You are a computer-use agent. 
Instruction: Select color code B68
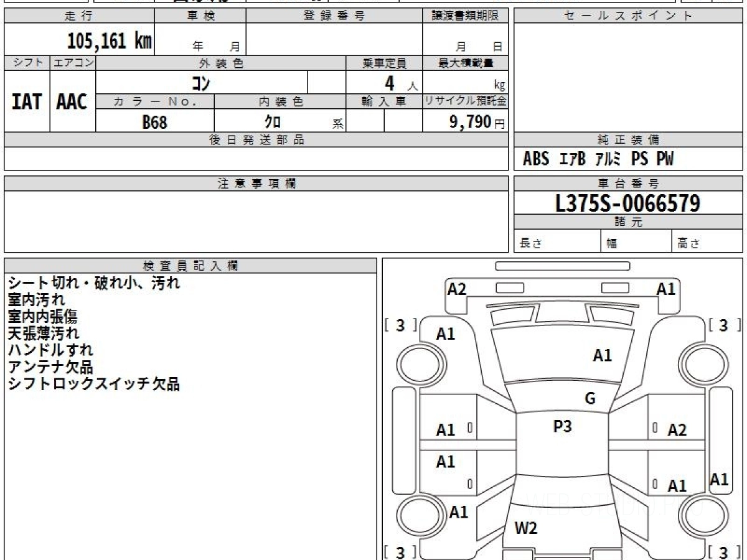pos(154,122)
